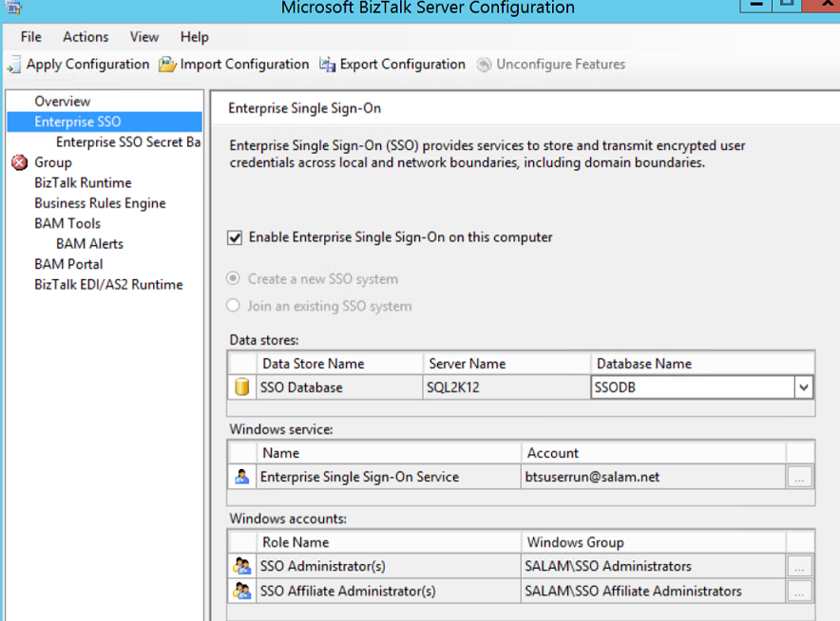Click the SALAM\SSO Administrators group cell
Image resolution: width=840 pixels, height=621 pixels.
click(653, 566)
